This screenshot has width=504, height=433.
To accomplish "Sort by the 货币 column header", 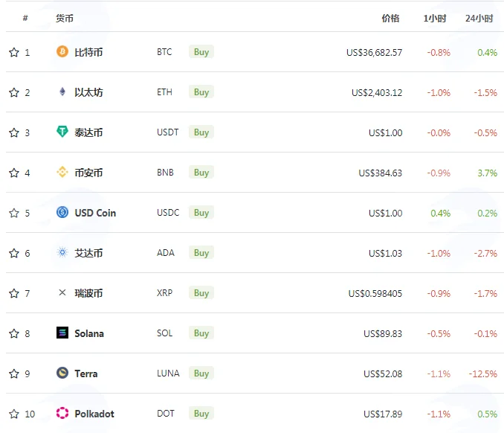I will point(65,19).
